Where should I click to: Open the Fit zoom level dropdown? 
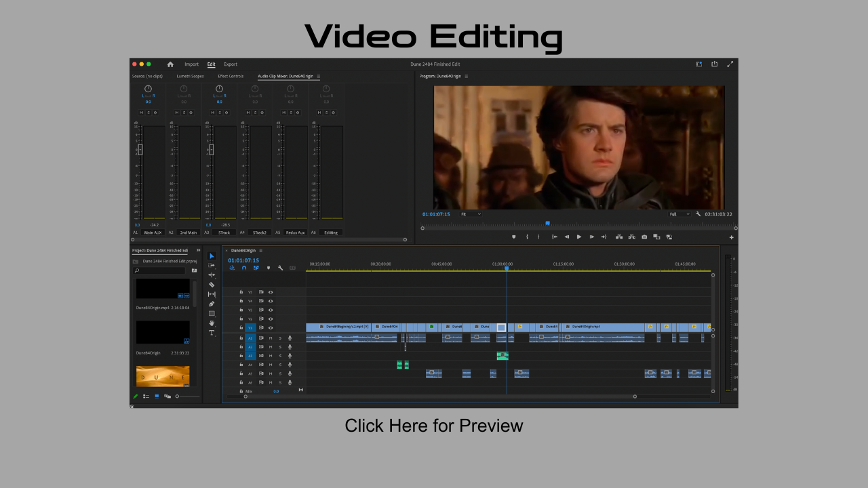click(471, 214)
